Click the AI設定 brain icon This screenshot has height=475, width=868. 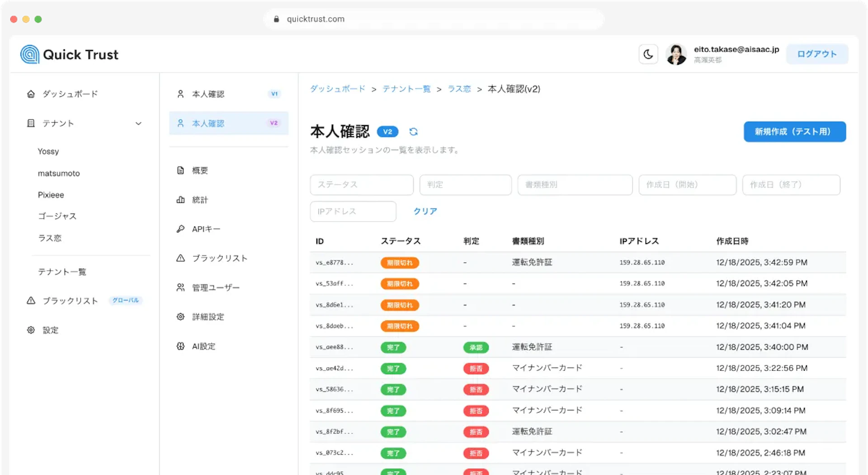point(180,346)
